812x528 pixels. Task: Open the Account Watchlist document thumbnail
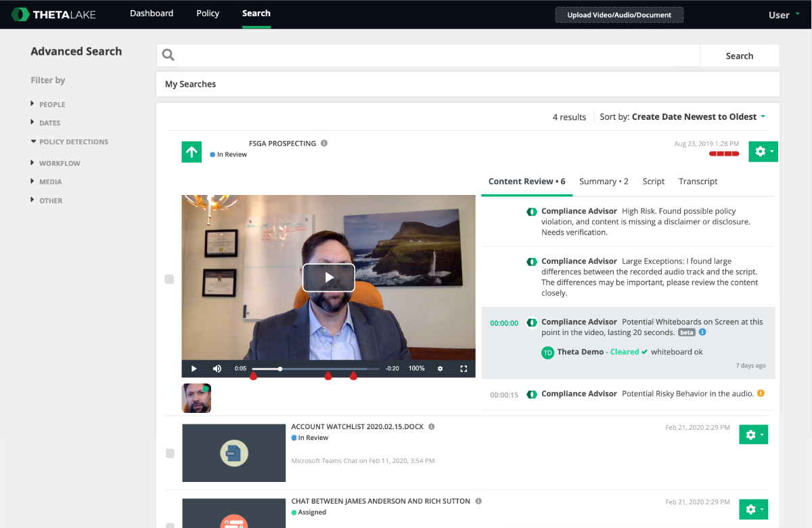(233, 453)
